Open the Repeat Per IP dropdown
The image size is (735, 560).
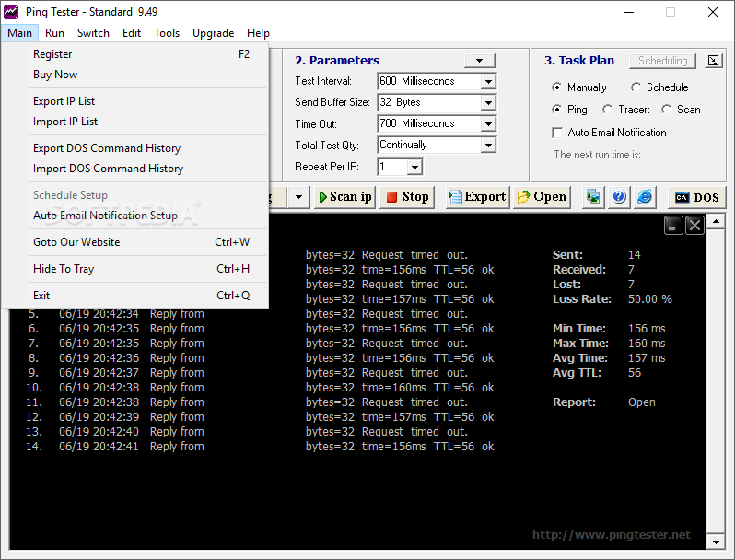coord(414,167)
